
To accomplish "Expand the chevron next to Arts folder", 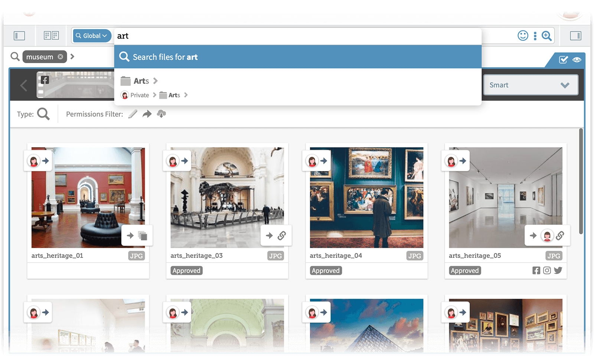I will click(x=156, y=81).
